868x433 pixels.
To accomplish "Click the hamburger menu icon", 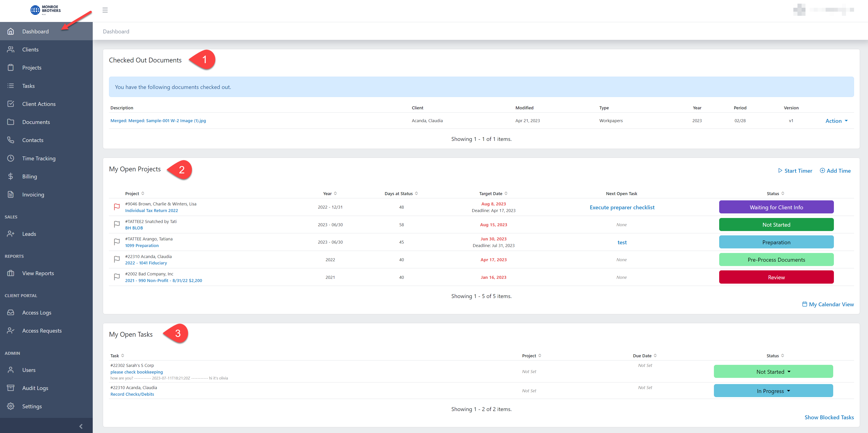I will click(105, 10).
